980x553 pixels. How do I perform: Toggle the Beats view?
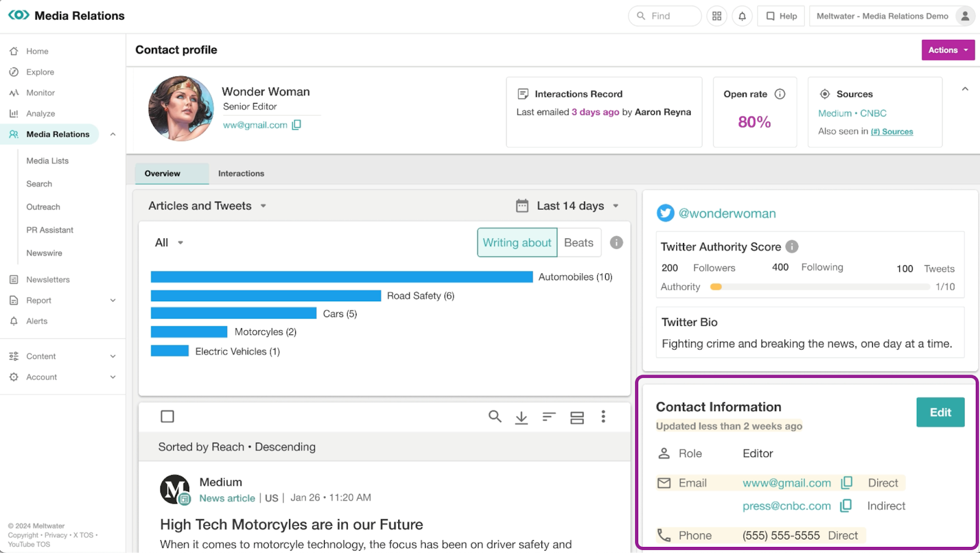coord(579,243)
